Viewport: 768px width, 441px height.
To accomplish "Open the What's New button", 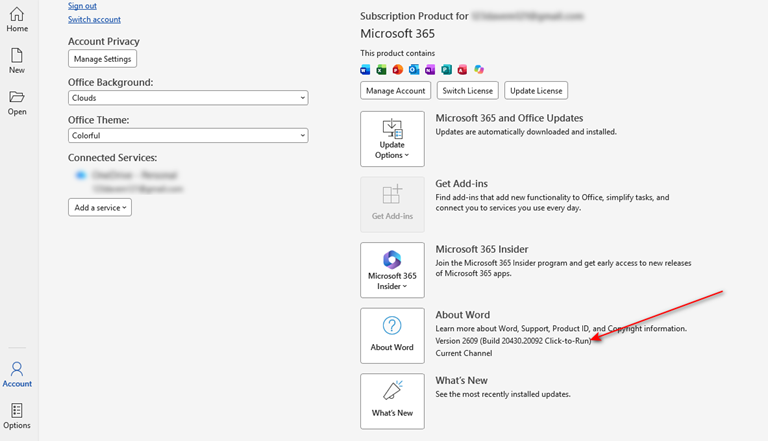I will coord(392,401).
